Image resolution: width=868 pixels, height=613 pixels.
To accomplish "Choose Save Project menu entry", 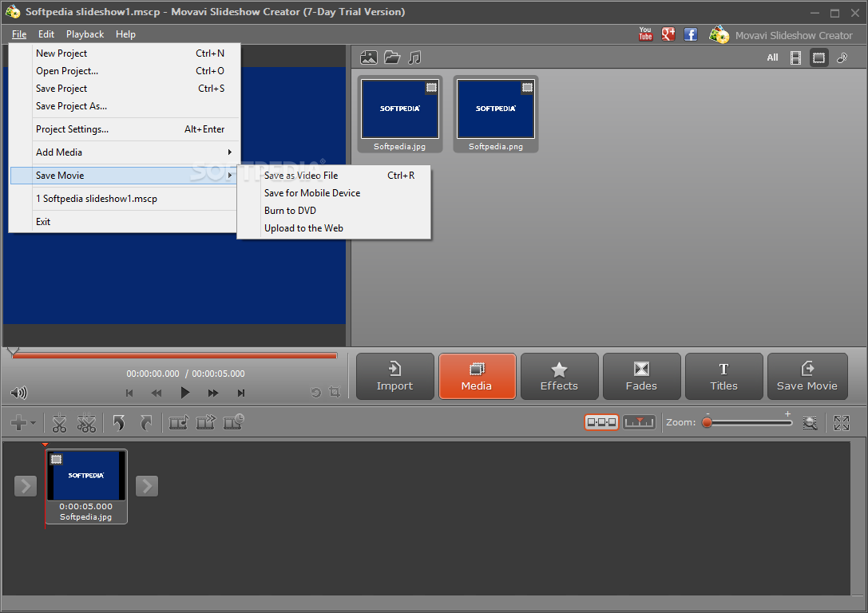I will coord(125,89).
